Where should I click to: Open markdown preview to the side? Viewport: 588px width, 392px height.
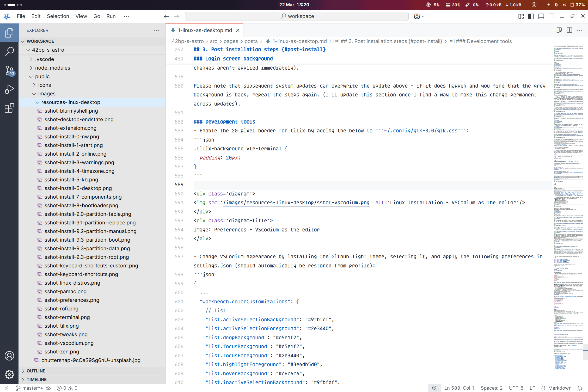(x=559, y=30)
